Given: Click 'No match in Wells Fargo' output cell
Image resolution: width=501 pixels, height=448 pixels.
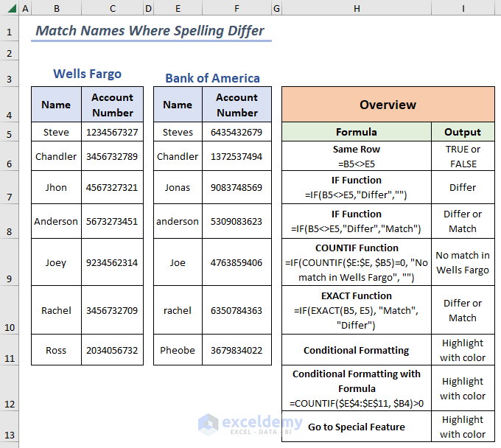Looking at the screenshot, I should point(463,262).
